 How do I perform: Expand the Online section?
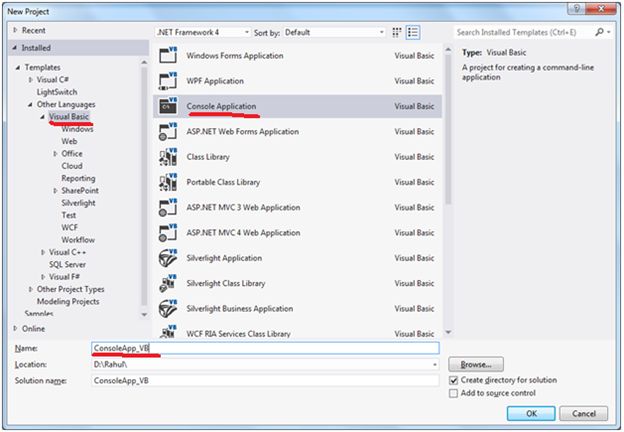coord(15,329)
